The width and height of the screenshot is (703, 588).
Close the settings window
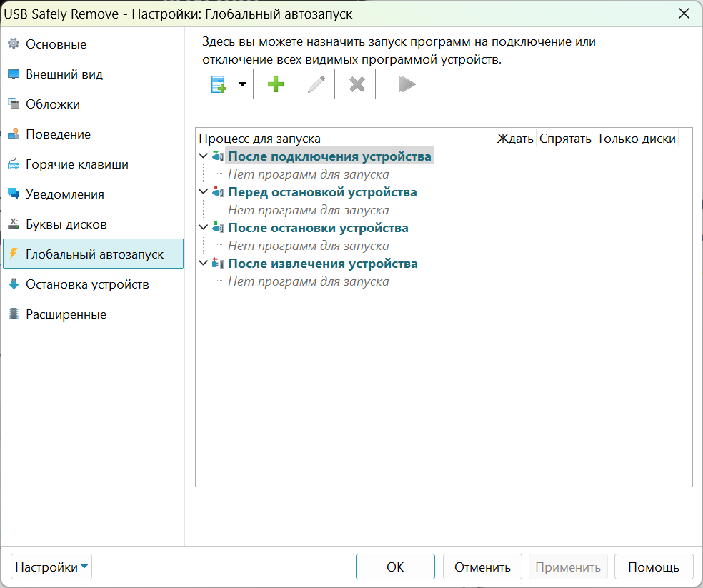click(x=684, y=14)
